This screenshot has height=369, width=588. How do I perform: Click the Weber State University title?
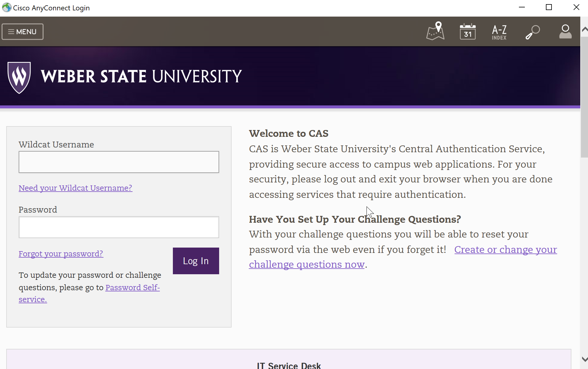(x=141, y=76)
